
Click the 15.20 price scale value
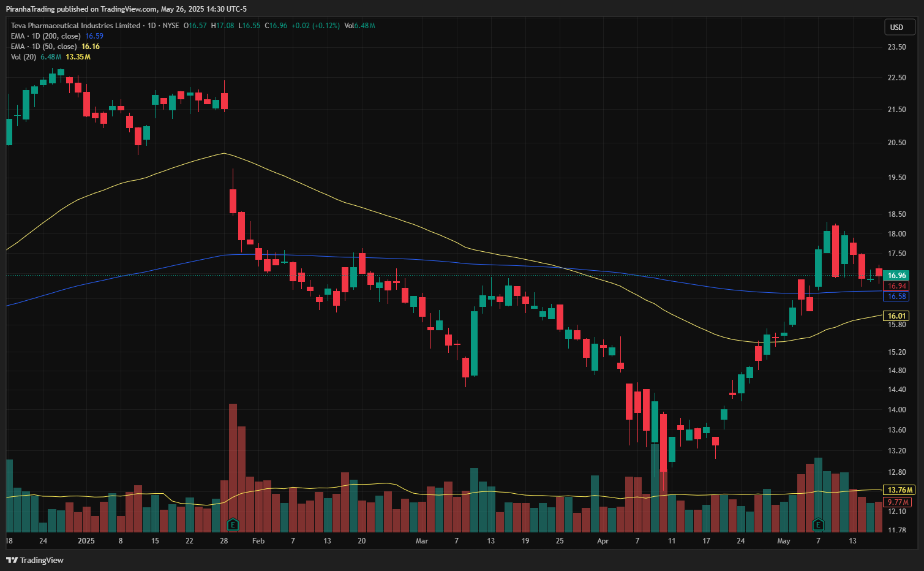(x=896, y=352)
